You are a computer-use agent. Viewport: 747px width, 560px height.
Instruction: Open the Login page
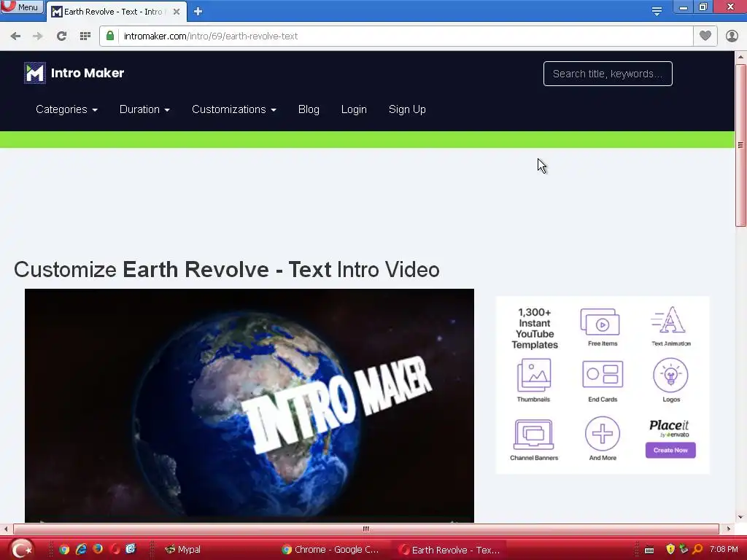(x=354, y=109)
